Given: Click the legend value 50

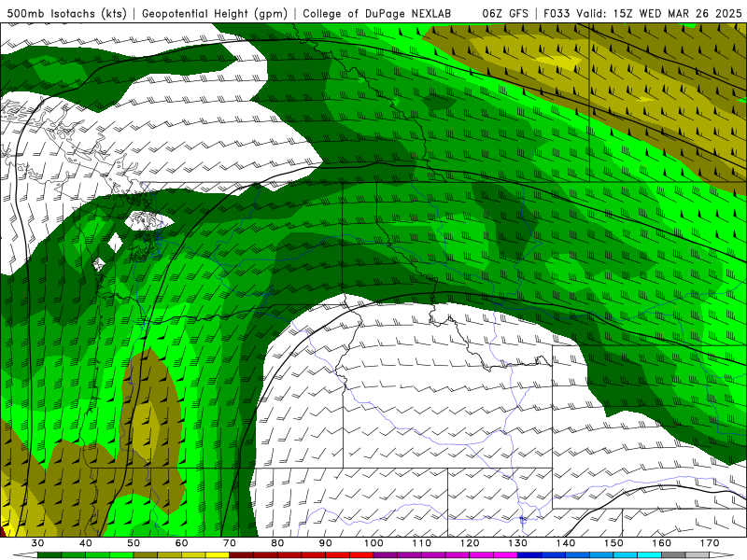Looking at the screenshot, I should pyautogui.click(x=134, y=543).
